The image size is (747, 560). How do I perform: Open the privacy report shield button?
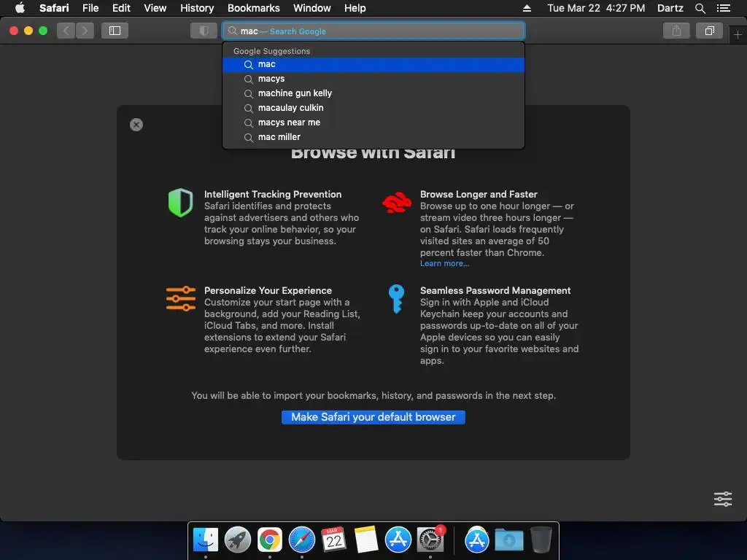(204, 31)
